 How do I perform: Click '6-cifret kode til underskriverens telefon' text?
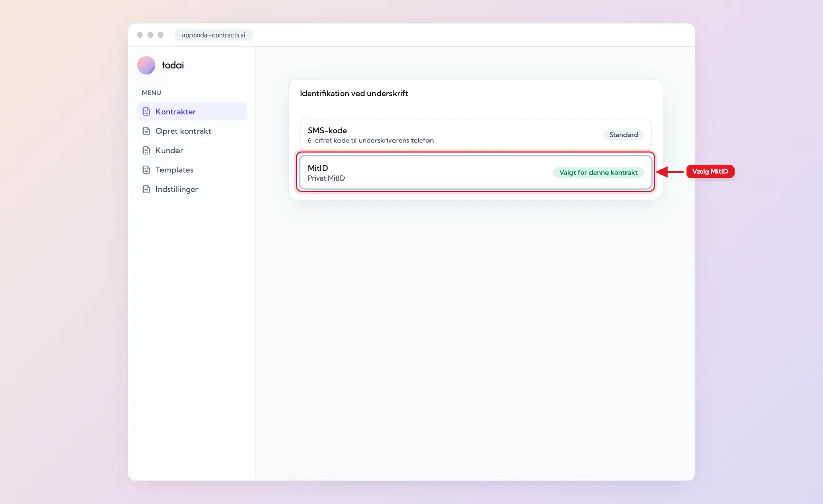pyautogui.click(x=370, y=140)
